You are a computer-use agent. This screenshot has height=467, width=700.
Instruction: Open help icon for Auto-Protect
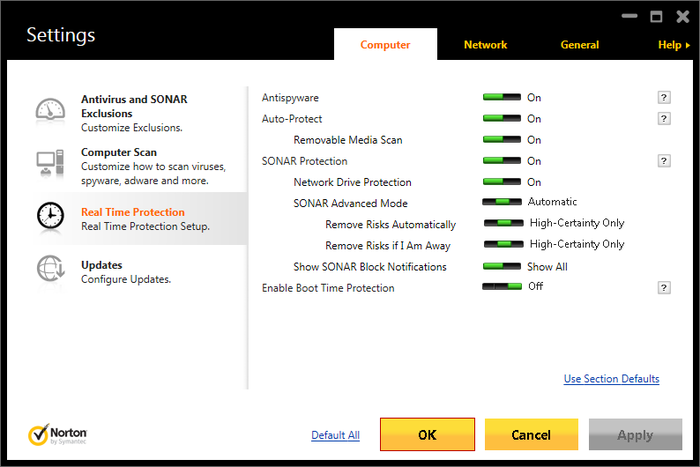pyautogui.click(x=663, y=118)
